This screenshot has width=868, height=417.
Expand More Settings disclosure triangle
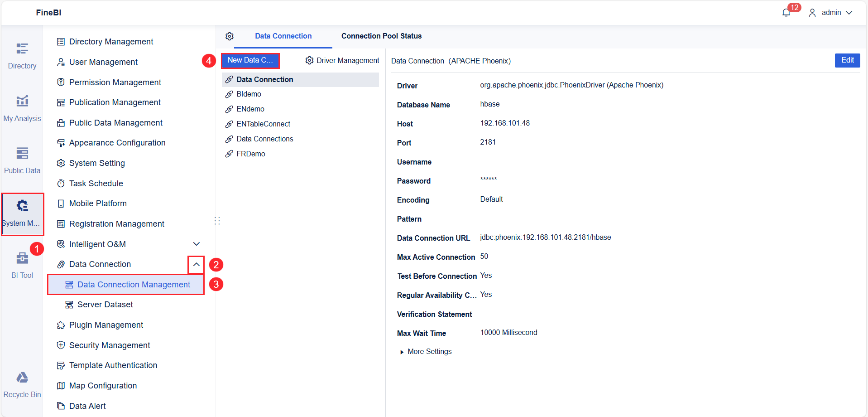402,352
